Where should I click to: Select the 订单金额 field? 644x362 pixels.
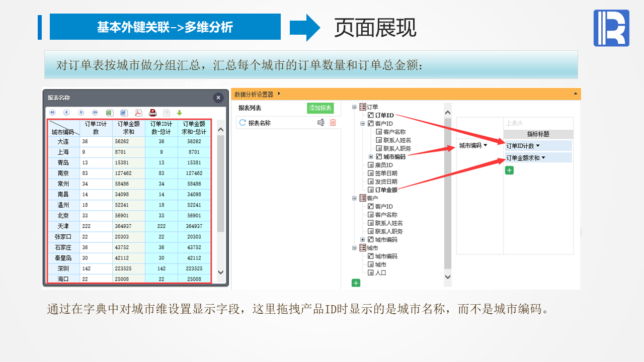click(x=386, y=190)
